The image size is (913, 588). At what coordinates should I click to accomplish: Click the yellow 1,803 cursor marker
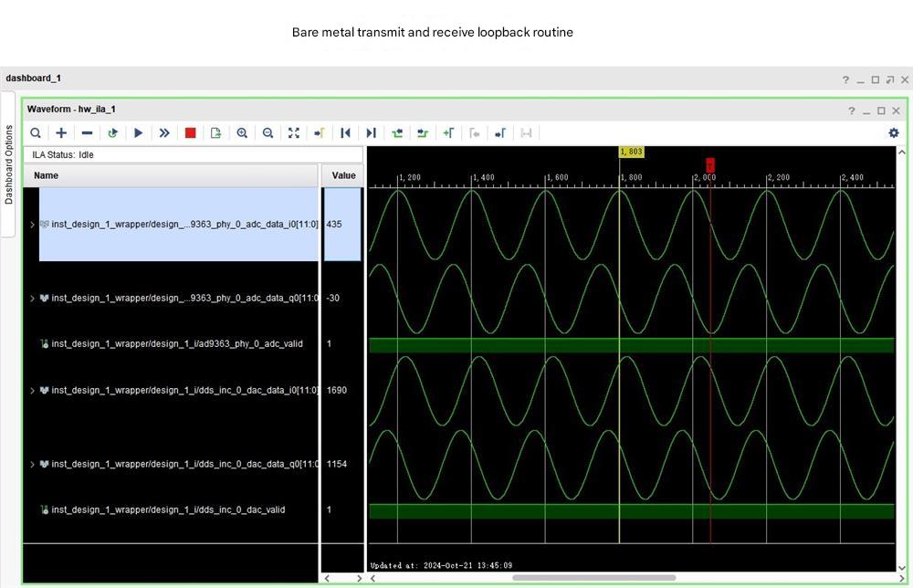point(631,152)
